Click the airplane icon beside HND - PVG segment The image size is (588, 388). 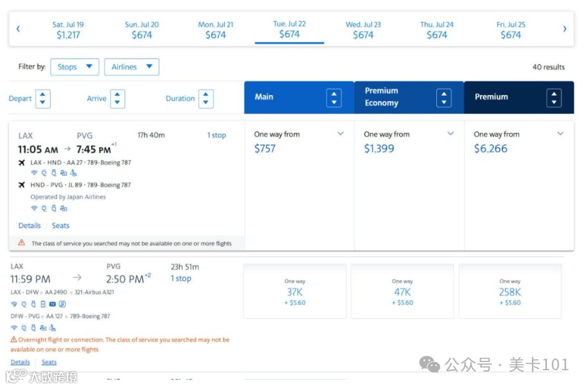pos(22,184)
